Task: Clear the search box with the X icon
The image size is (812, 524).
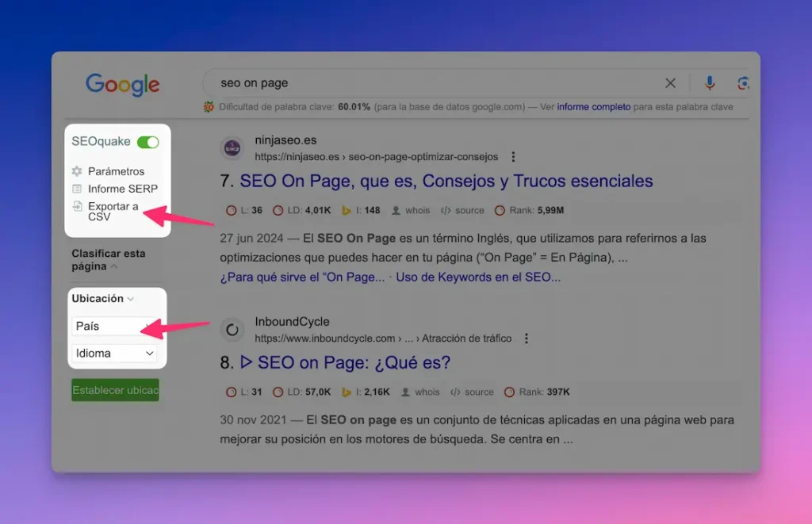Action: click(x=670, y=82)
